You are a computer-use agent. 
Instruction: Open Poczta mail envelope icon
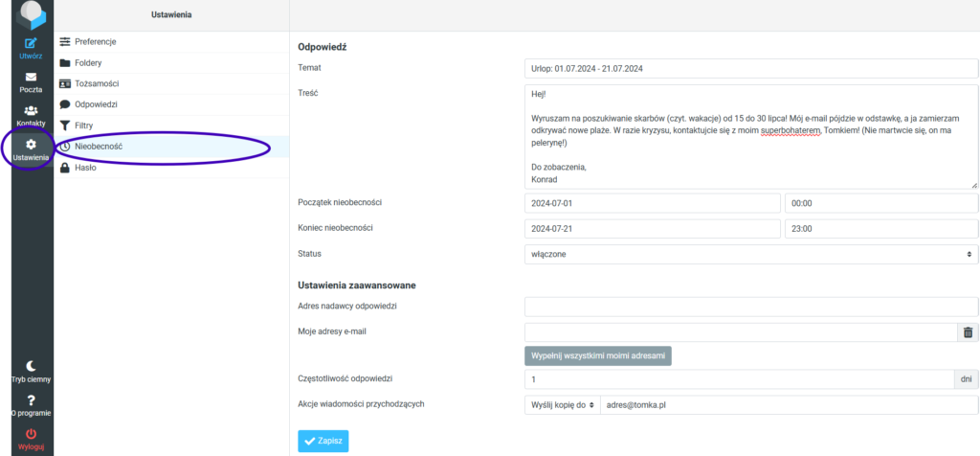tap(31, 77)
